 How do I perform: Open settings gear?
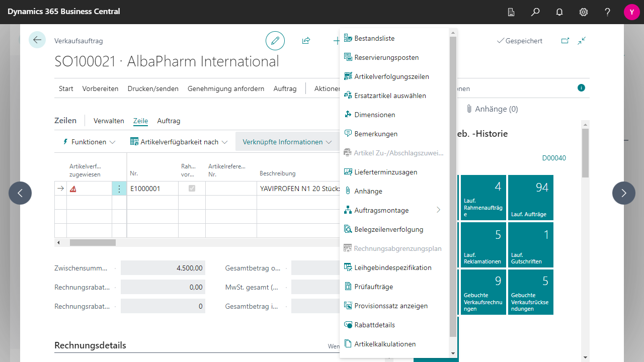[584, 12]
